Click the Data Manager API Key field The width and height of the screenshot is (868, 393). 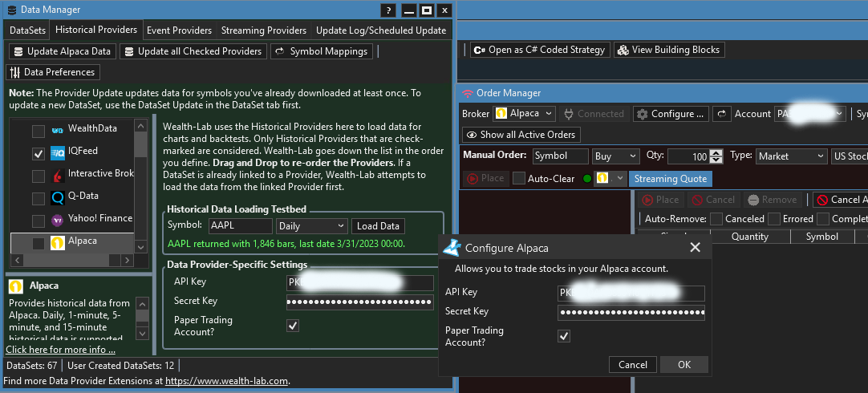[x=360, y=283]
